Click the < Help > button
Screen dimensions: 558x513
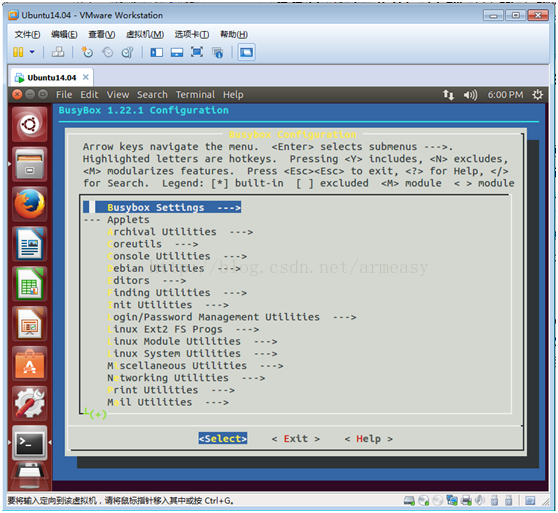point(369,439)
